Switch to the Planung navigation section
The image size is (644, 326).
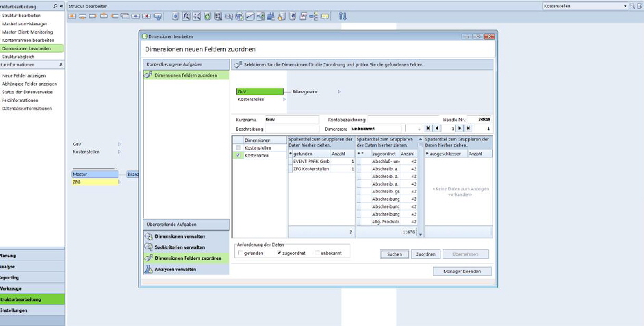point(32,255)
